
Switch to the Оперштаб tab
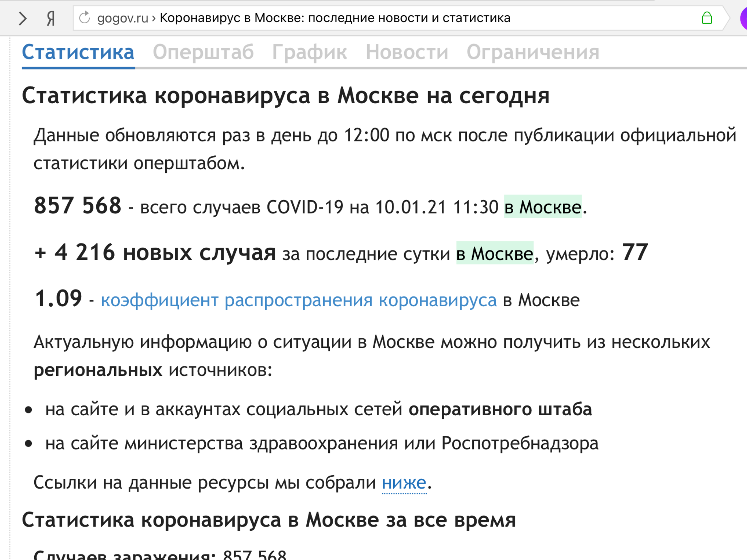click(x=203, y=52)
